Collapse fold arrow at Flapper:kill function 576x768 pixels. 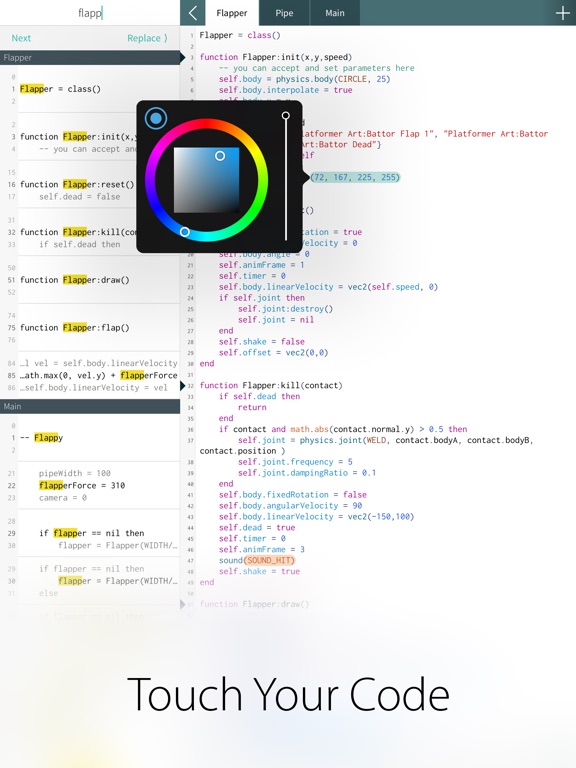(x=183, y=385)
